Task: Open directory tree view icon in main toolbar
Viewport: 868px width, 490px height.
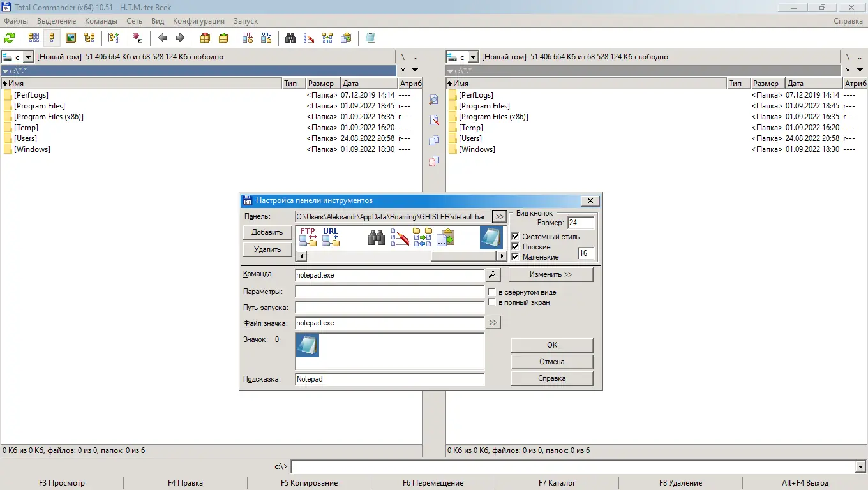Action: [89, 38]
